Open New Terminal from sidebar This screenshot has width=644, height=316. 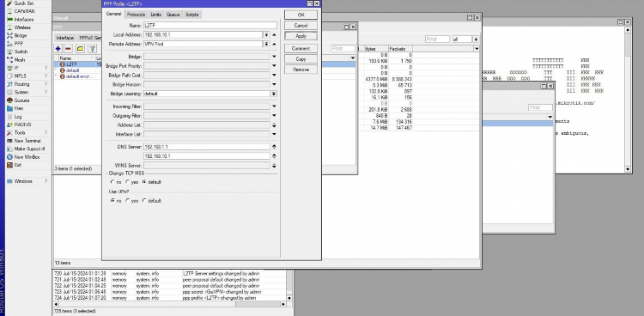(27, 141)
